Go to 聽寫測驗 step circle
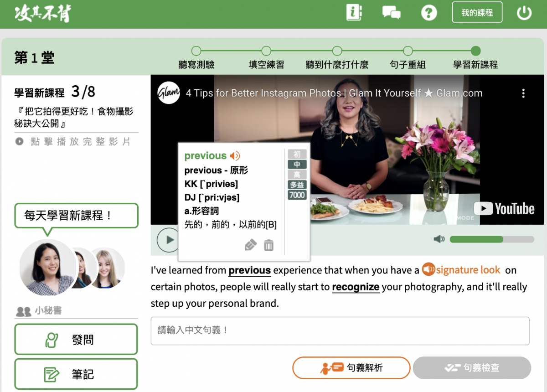547x392 pixels. (196, 51)
